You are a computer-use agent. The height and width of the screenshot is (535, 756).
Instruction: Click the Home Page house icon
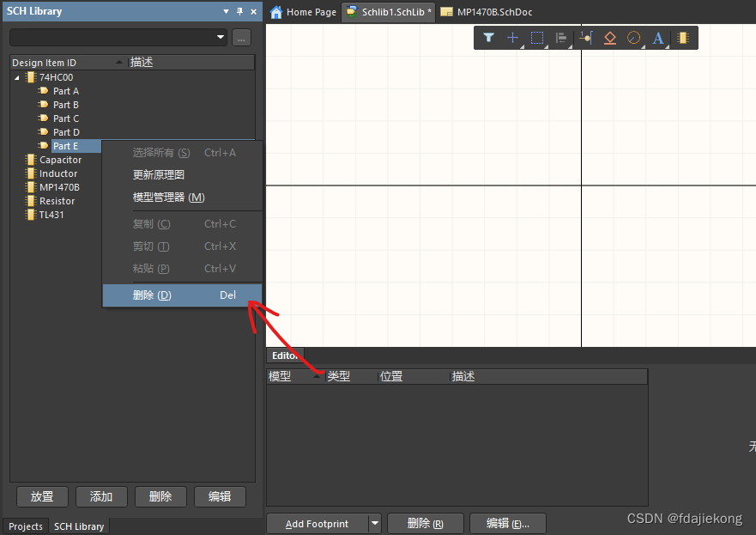click(x=275, y=12)
